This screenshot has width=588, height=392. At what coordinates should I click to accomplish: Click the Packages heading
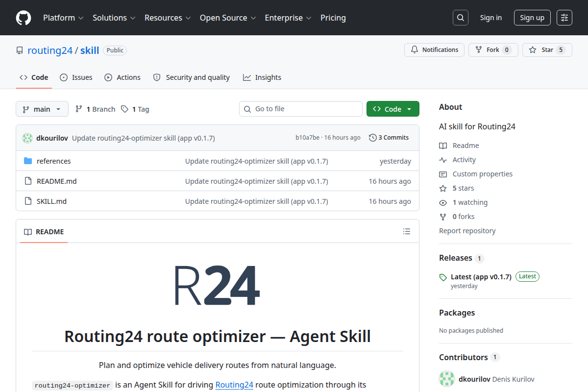point(457,313)
